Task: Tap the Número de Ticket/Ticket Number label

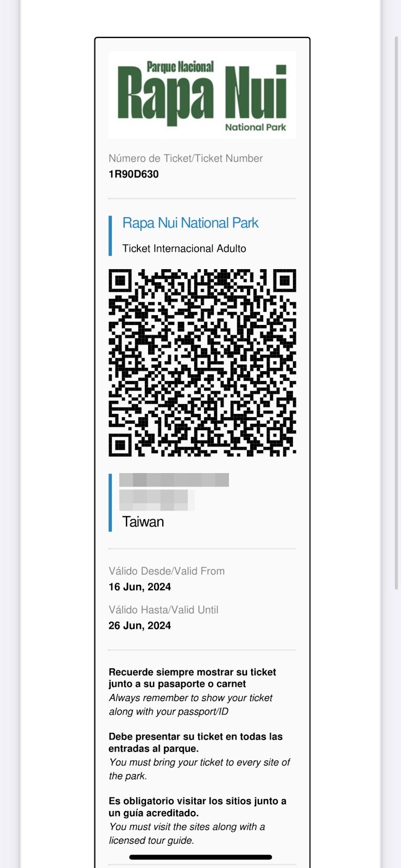Action: click(186, 158)
